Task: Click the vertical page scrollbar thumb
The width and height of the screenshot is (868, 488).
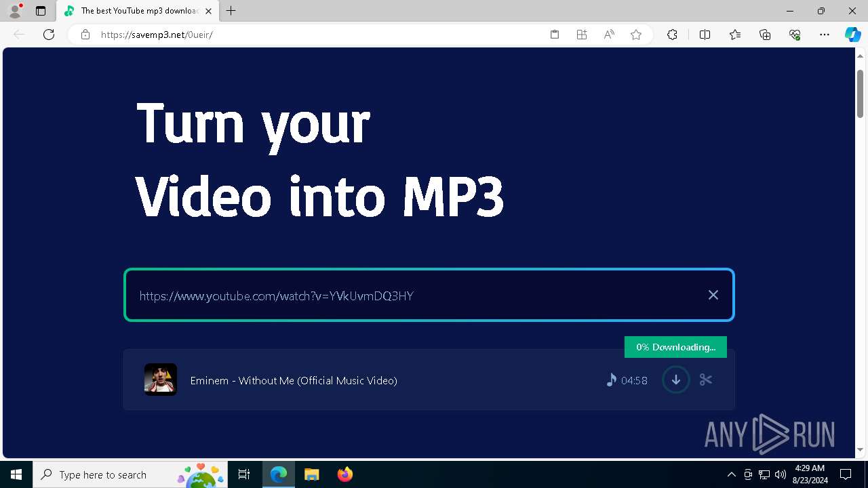Action: pos(860,94)
